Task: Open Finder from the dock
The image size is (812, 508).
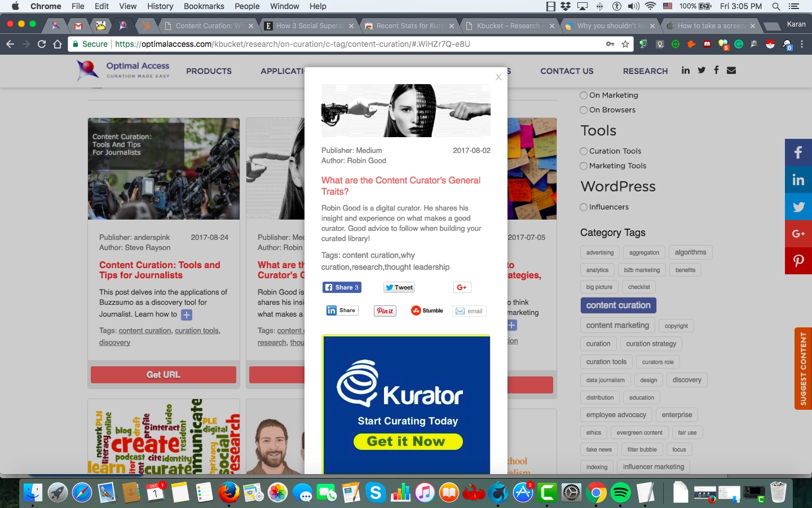Action: 33,493
